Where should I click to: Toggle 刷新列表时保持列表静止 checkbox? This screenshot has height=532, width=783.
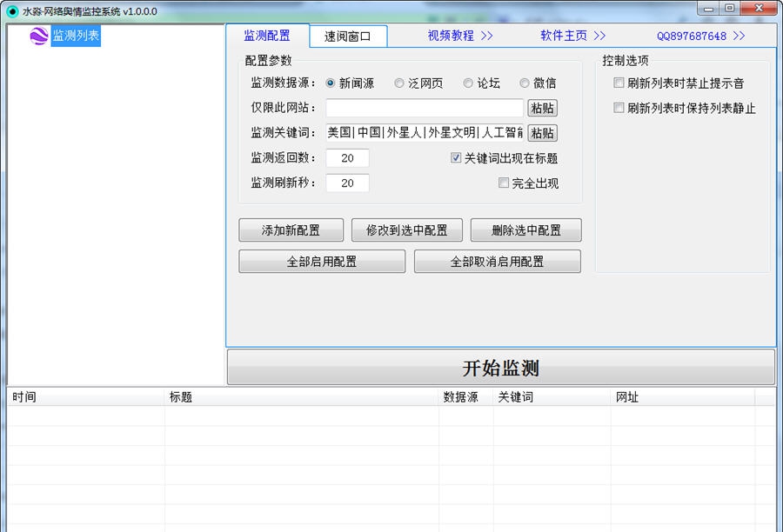(x=619, y=109)
